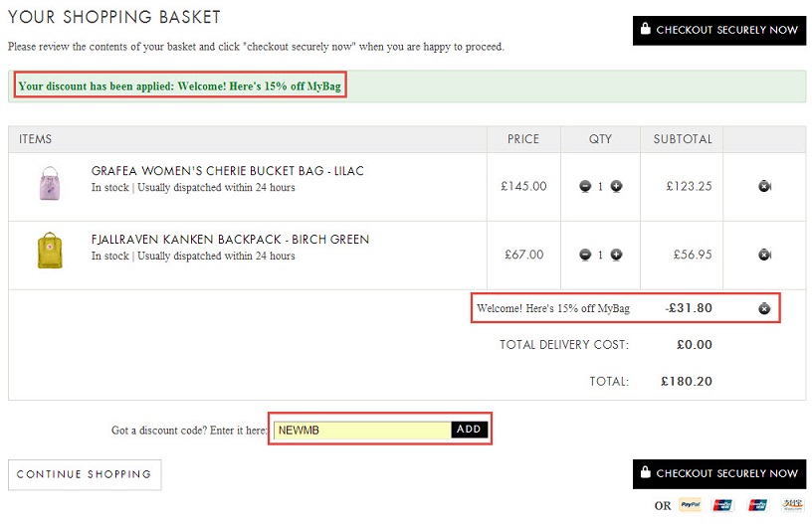Open the green Kanken backpack thumbnail
812x524 pixels.
(x=50, y=251)
